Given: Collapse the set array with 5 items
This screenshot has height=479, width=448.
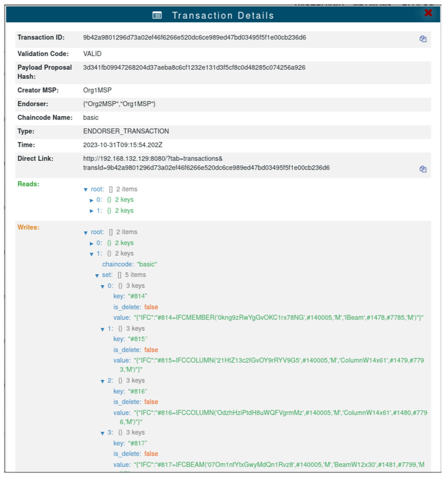Looking at the screenshot, I should (x=97, y=276).
